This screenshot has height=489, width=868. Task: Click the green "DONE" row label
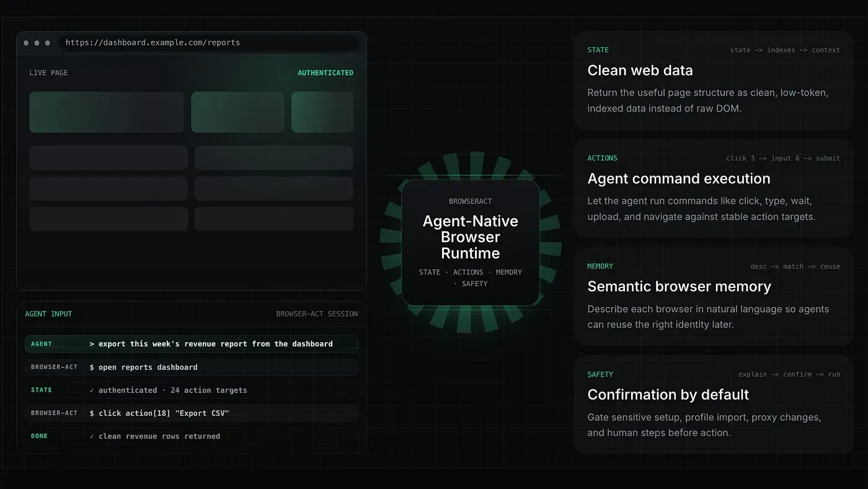pyautogui.click(x=39, y=436)
